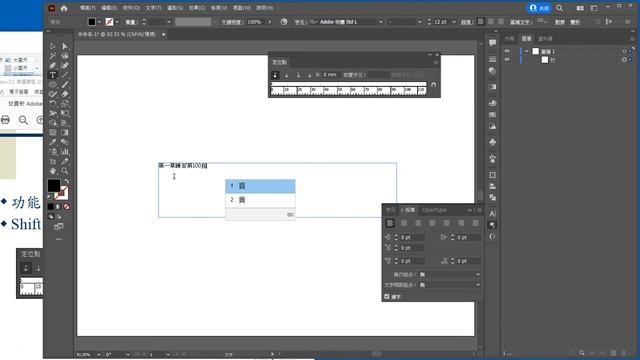Open the fill color dropdown arrow

[99, 22]
